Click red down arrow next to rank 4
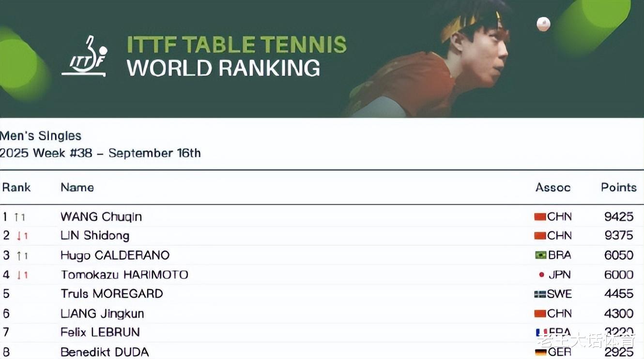Screen dimensions: 644x359 click(19, 275)
